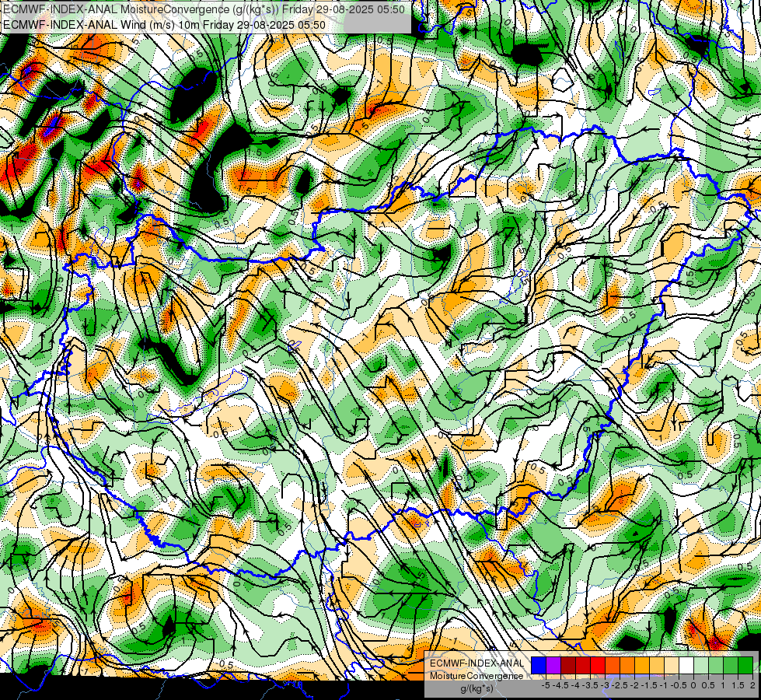This screenshot has height=700, width=761.
Task: Click the Wind (m/s) 10m title line
Action: coord(164,25)
